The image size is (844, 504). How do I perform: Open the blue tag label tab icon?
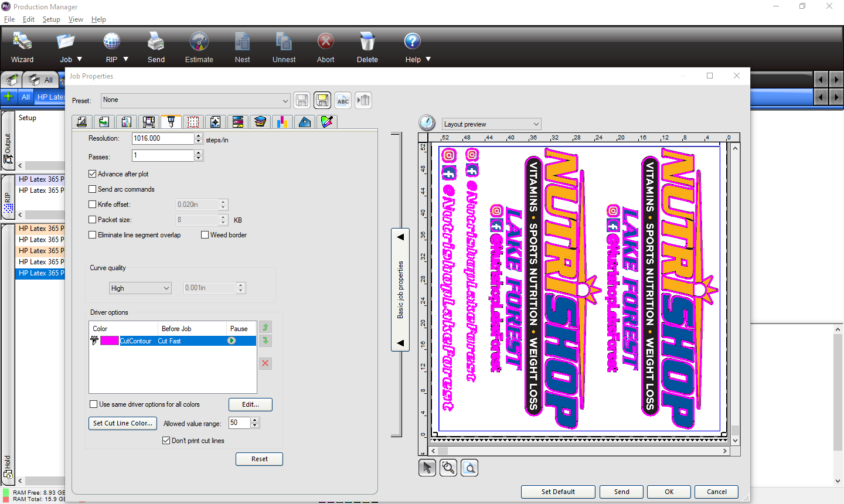[x=304, y=122]
